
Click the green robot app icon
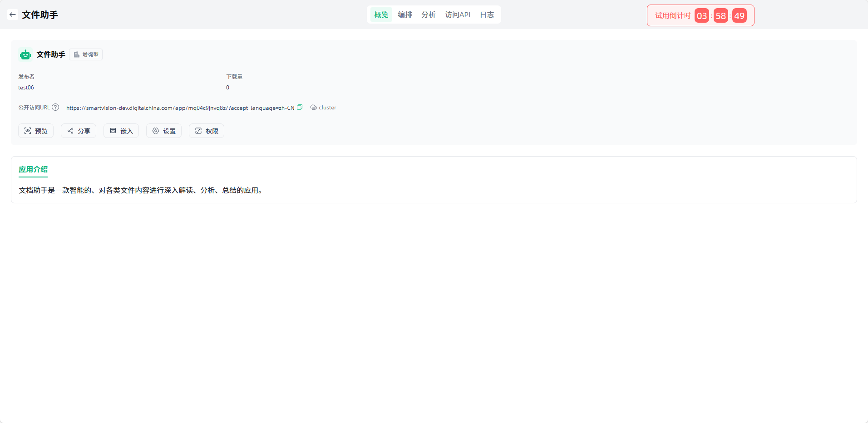[x=25, y=55]
